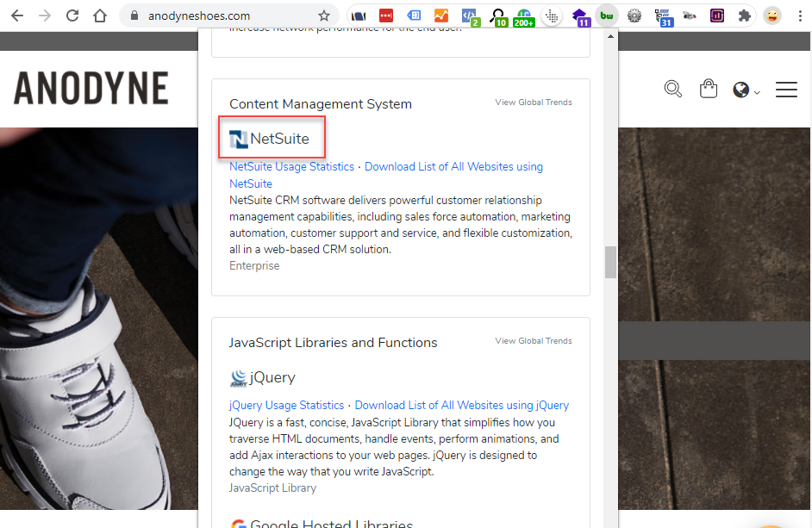Open the hamburger navigation menu
Screen dimensions: 812x528
[786, 90]
